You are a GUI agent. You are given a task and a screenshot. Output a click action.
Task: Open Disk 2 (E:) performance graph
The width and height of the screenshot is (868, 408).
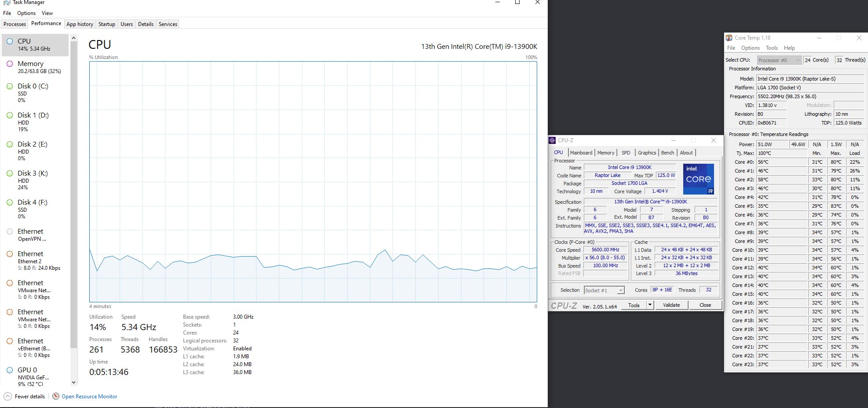(x=35, y=151)
